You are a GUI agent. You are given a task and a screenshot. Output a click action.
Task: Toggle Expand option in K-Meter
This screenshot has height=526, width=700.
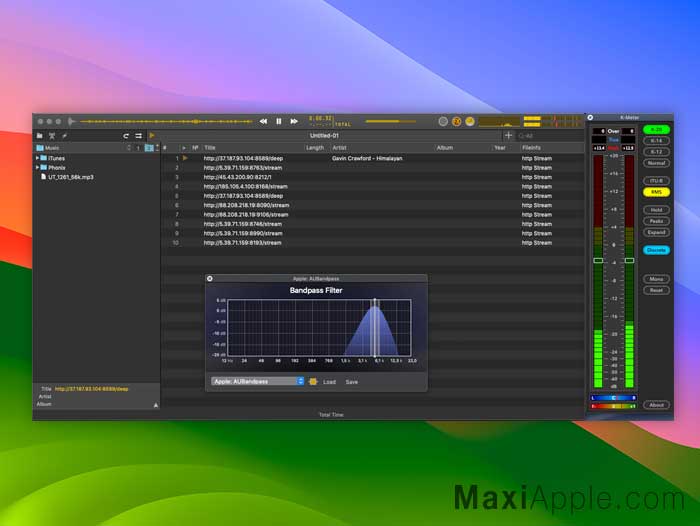pyautogui.click(x=656, y=232)
